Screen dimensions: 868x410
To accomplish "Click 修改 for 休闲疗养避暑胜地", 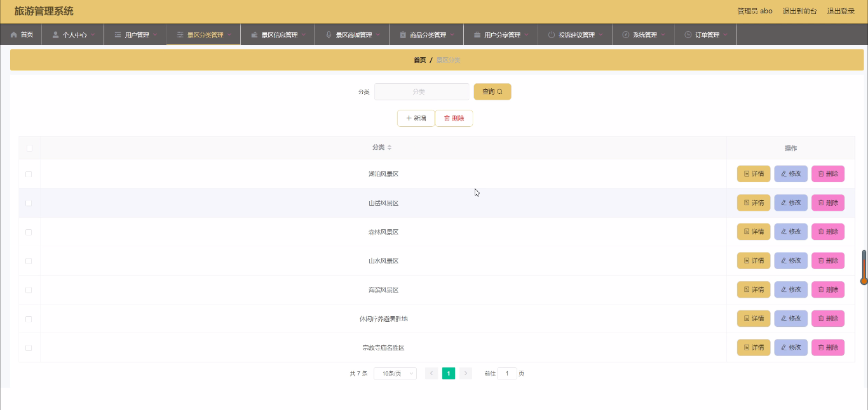I will (791, 319).
